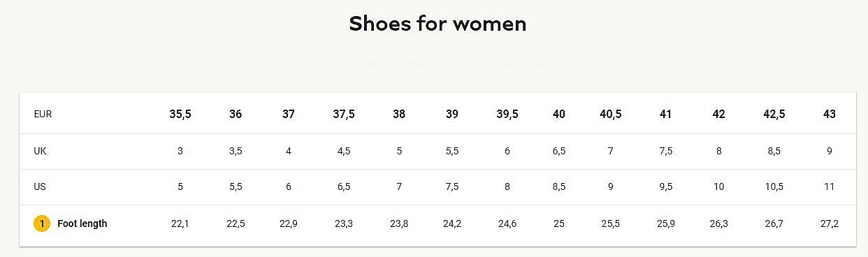Click the US row header
This screenshot has height=257, width=868.
(x=40, y=187)
